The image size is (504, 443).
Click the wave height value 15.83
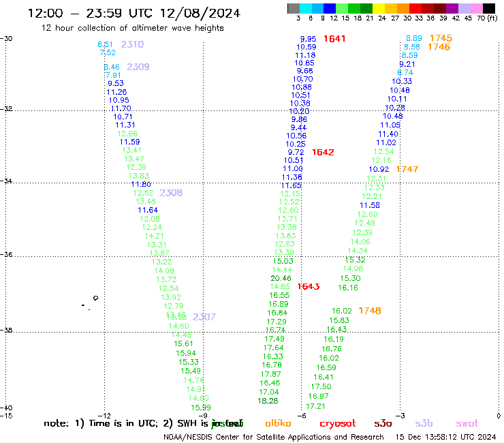coord(339,320)
